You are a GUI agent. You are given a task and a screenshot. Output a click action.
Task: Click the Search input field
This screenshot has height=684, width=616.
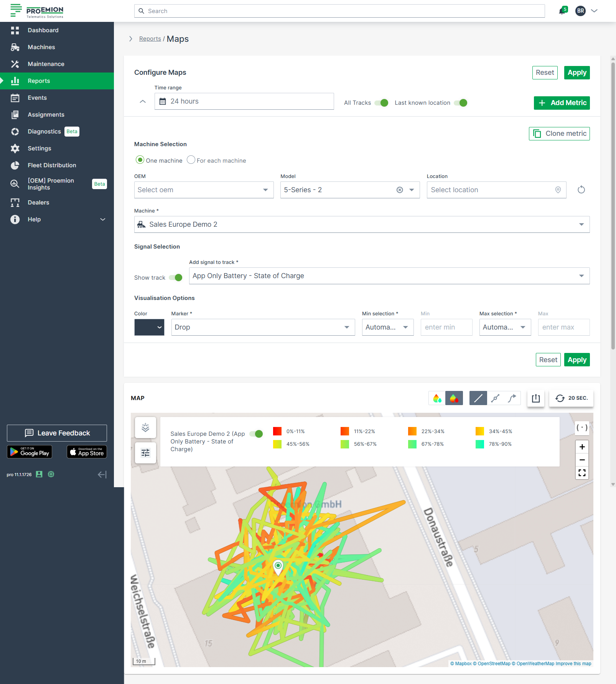pyautogui.click(x=339, y=11)
